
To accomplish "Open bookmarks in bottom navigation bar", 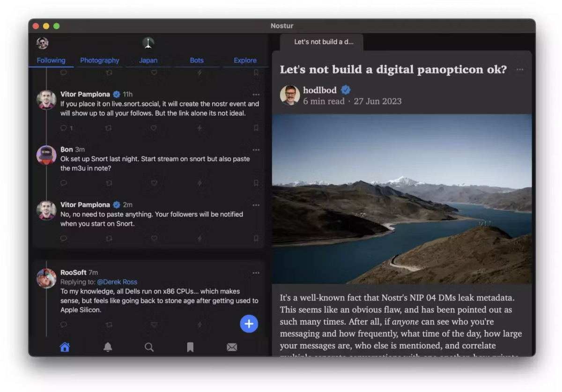I will (x=190, y=347).
